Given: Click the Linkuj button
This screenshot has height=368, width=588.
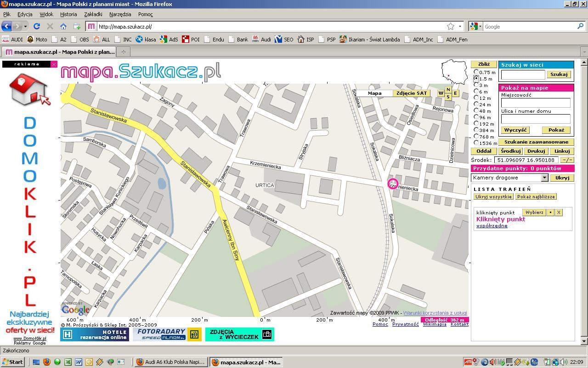Looking at the screenshot, I should click(x=561, y=151).
